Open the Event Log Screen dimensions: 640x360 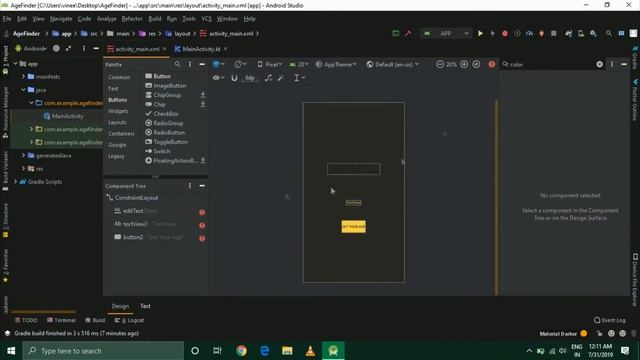[x=609, y=320]
